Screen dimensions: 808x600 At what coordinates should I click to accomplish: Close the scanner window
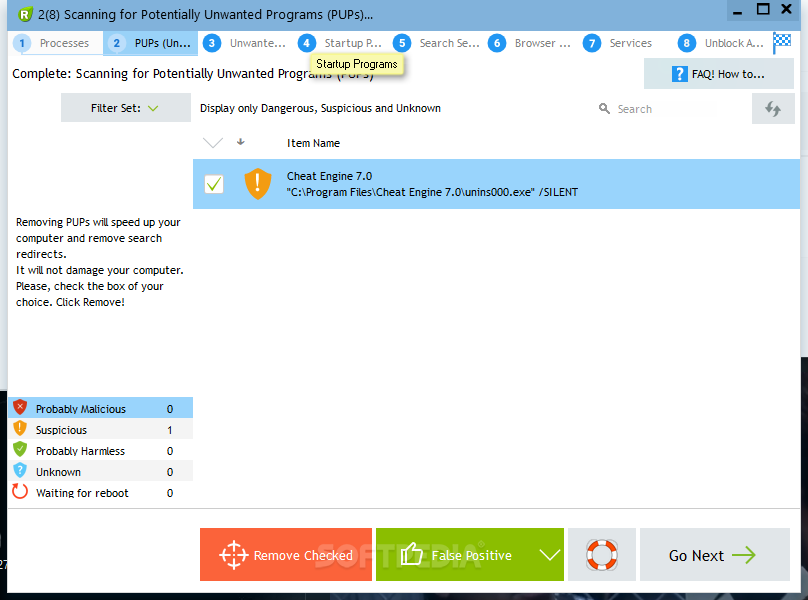pyautogui.click(x=786, y=9)
